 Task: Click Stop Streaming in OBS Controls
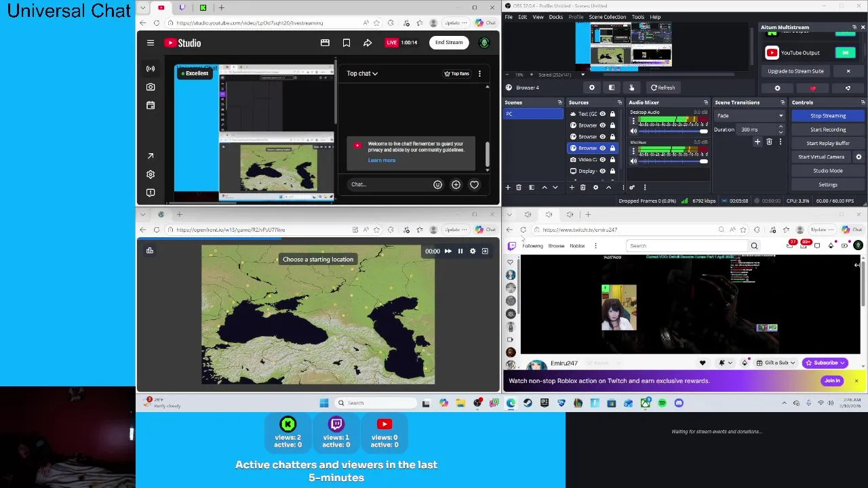[x=828, y=116]
